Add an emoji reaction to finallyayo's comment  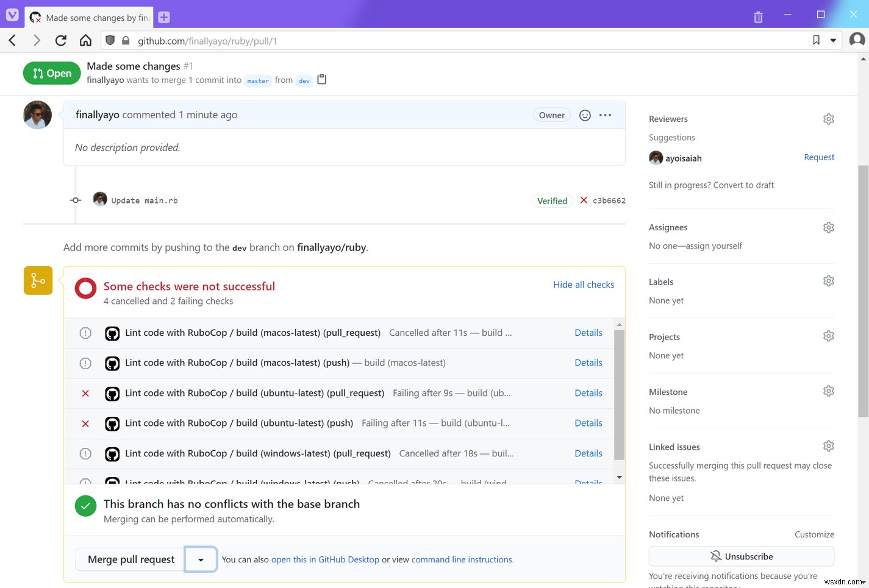585,115
